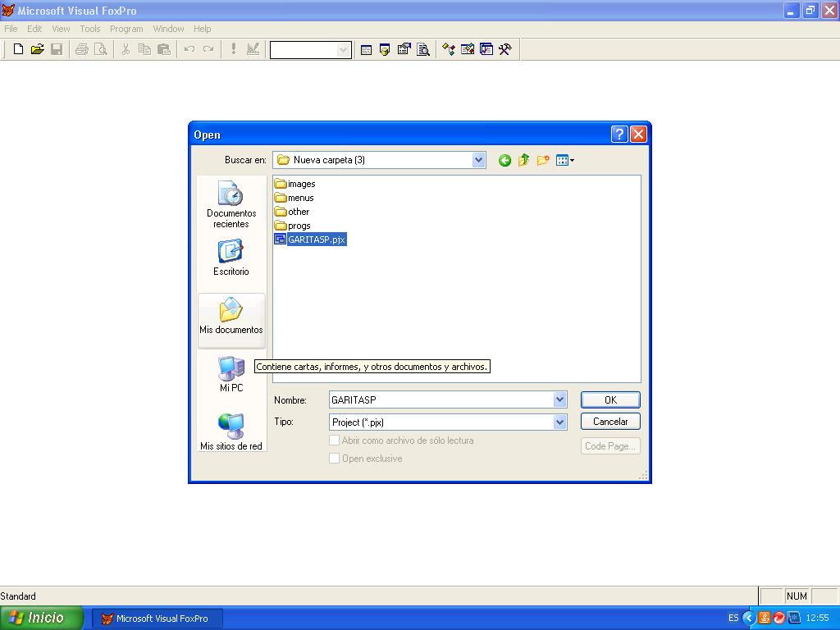Click the Java tray icon
840x630 pixels.
765,619
